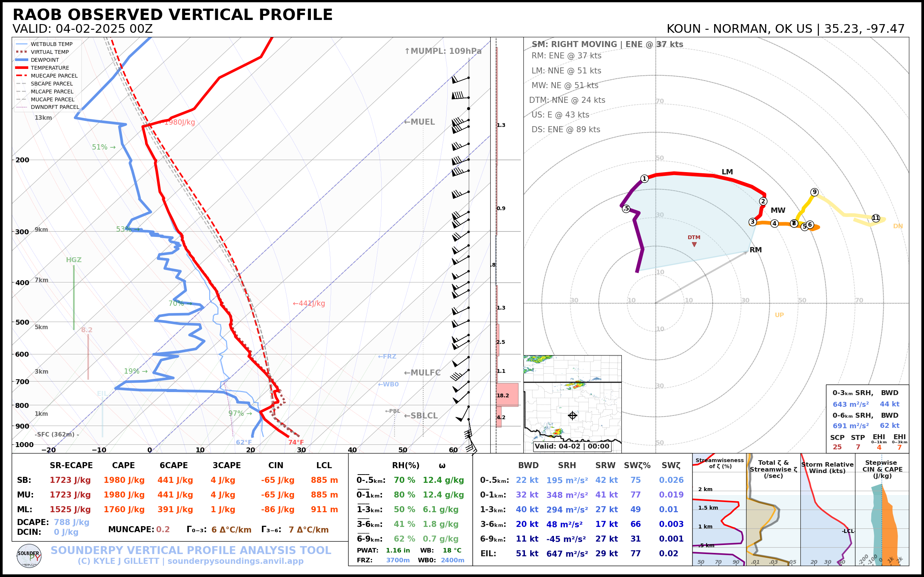The width and height of the screenshot is (924, 577).
Task: Select the circled 9 km hodograph marker
Action: point(814,192)
